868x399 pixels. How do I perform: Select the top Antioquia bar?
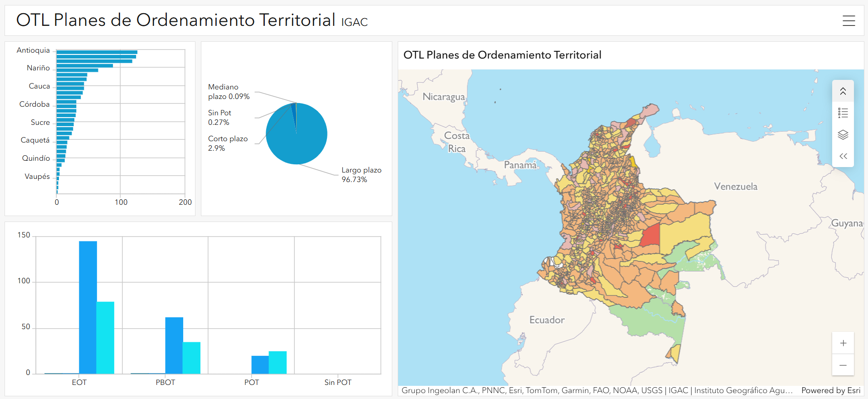97,52
